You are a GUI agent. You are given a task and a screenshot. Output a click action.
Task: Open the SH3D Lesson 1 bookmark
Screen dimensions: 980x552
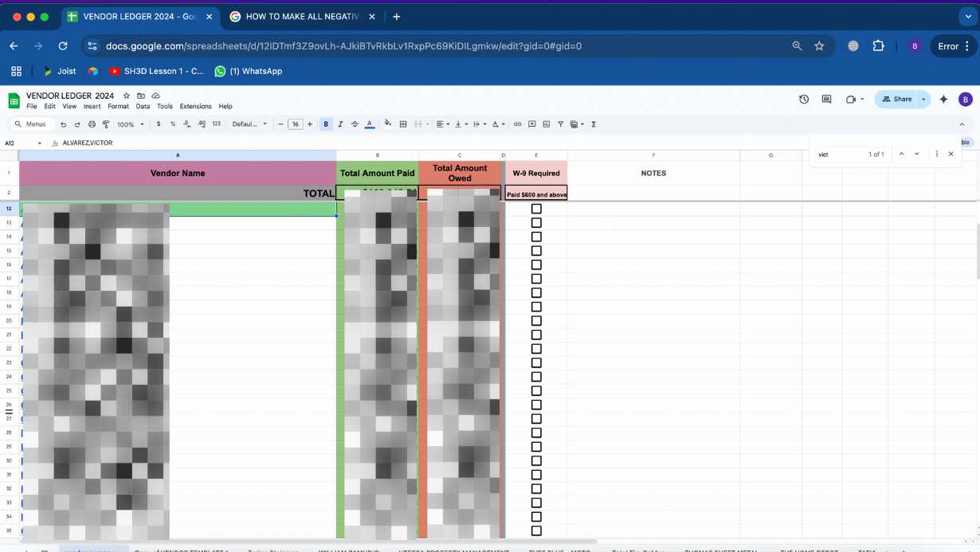pyautogui.click(x=157, y=71)
